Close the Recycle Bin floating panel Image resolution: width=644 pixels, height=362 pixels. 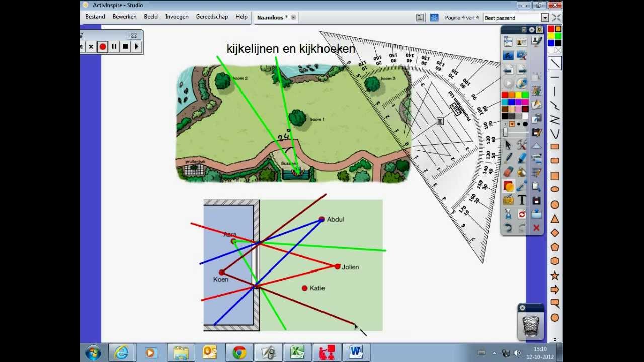pos(522,308)
